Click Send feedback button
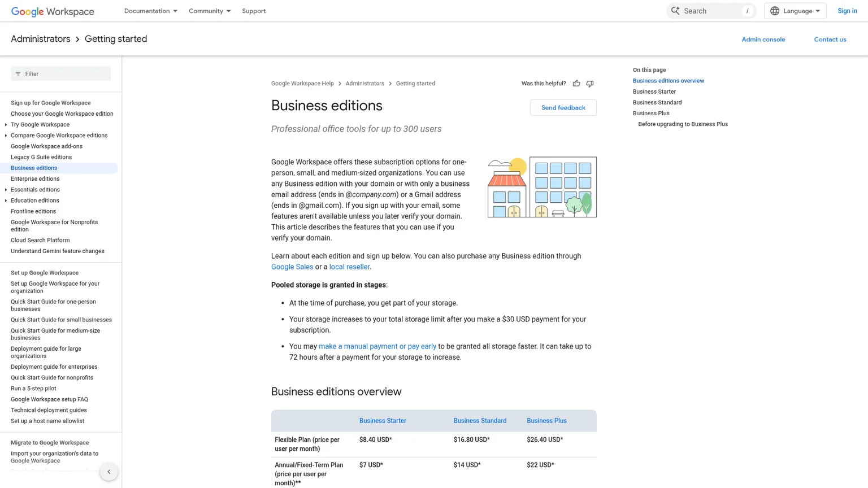The height and width of the screenshot is (488, 868). 563,107
